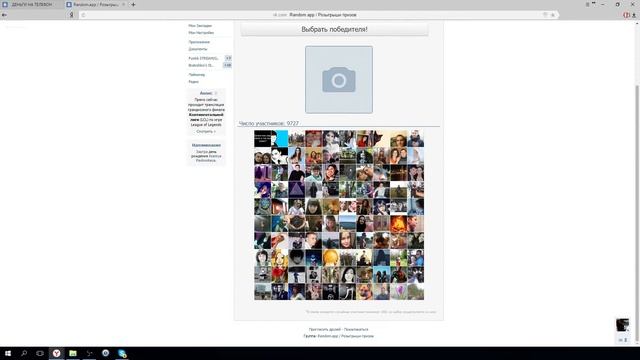Image resolution: width=640 pixels, height=360 pixels.
Task: Open the black thumbnail with white text
Action: click(262, 139)
